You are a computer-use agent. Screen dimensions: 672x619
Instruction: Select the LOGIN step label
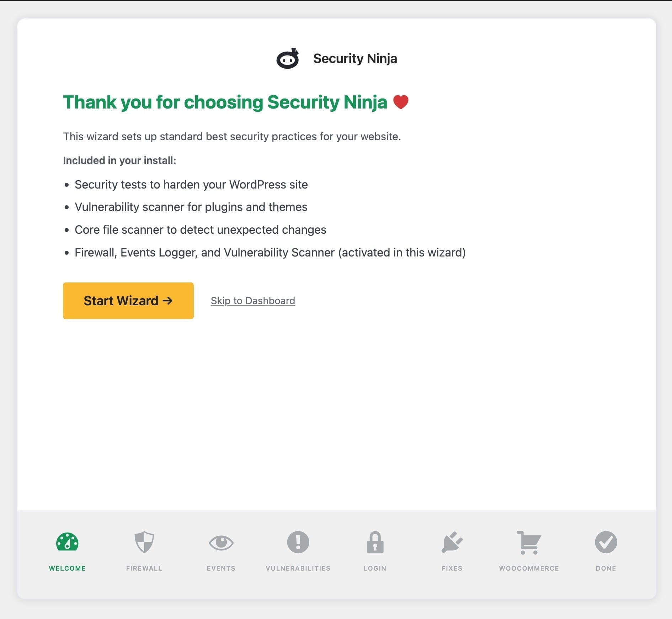point(375,568)
